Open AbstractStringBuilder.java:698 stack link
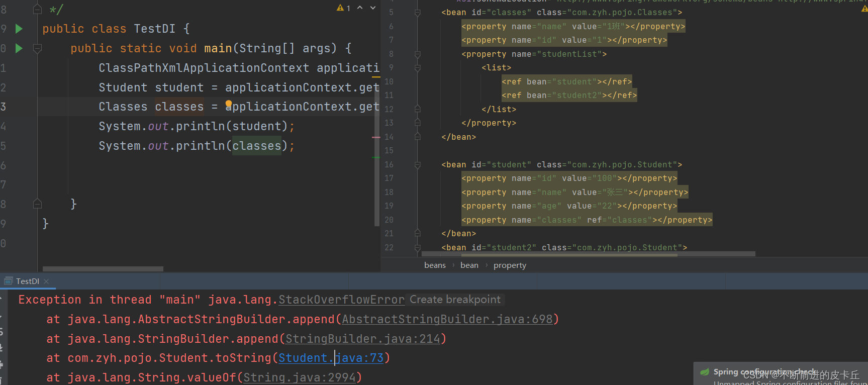The width and height of the screenshot is (868, 385). click(447, 319)
